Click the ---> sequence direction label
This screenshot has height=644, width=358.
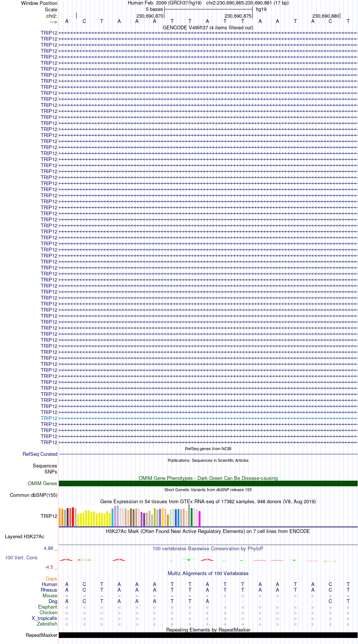[x=53, y=22]
